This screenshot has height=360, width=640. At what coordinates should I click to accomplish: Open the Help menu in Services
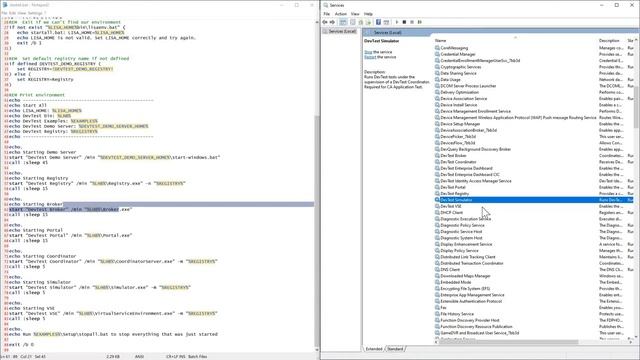pyautogui.click(x=368, y=14)
